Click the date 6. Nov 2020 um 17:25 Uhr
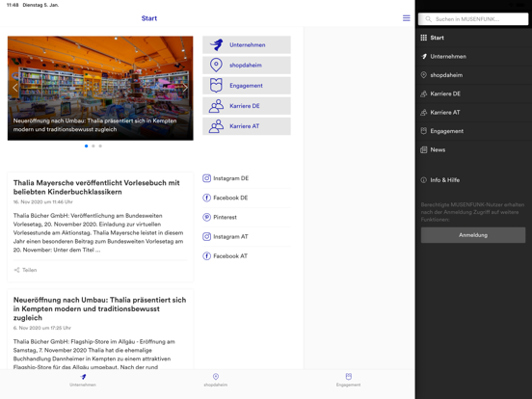The image size is (532, 399). pos(41,328)
